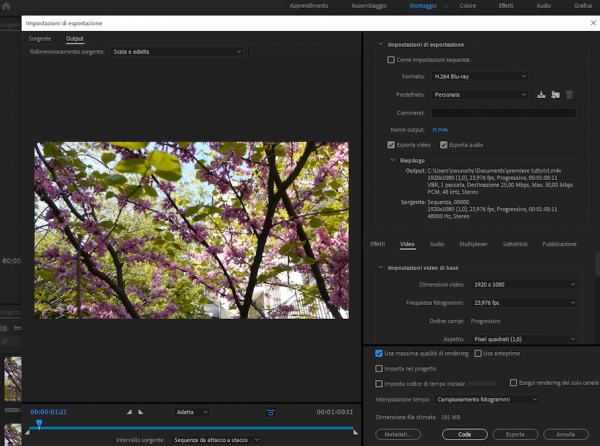This screenshot has height=446, width=600.
Task: Check Importa nel progetto option
Action: pos(378,368)
